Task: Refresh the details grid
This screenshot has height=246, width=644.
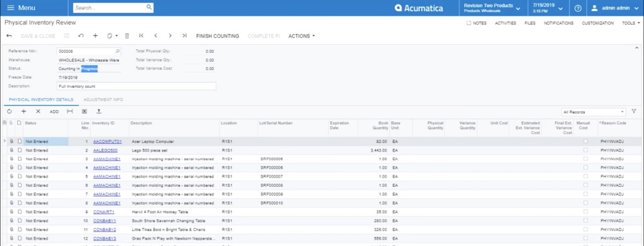Action: click(x=9, y=111)
